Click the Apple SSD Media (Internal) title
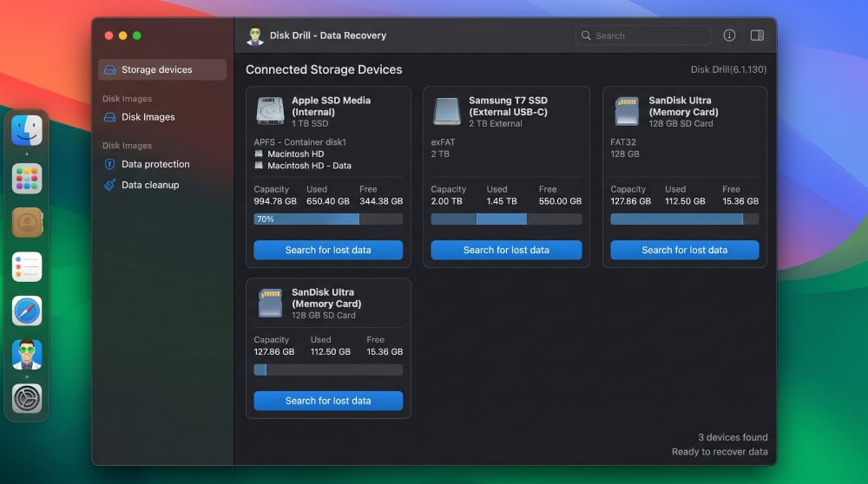 [x=331, y=106]
